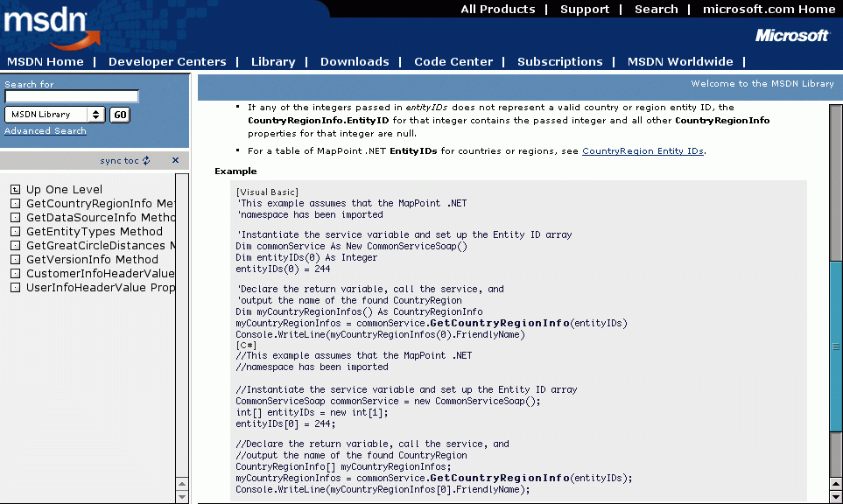Click the GO search button
Viewport: 843px width, 504px height.
tap(120, 115)
